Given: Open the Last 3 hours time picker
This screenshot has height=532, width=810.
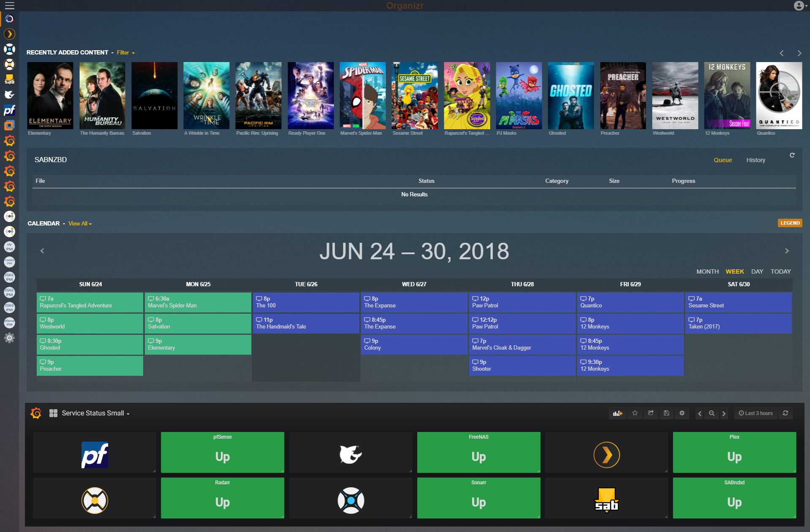Looking at the screenshot, I should pyautogui.click(x=756, y=413).
